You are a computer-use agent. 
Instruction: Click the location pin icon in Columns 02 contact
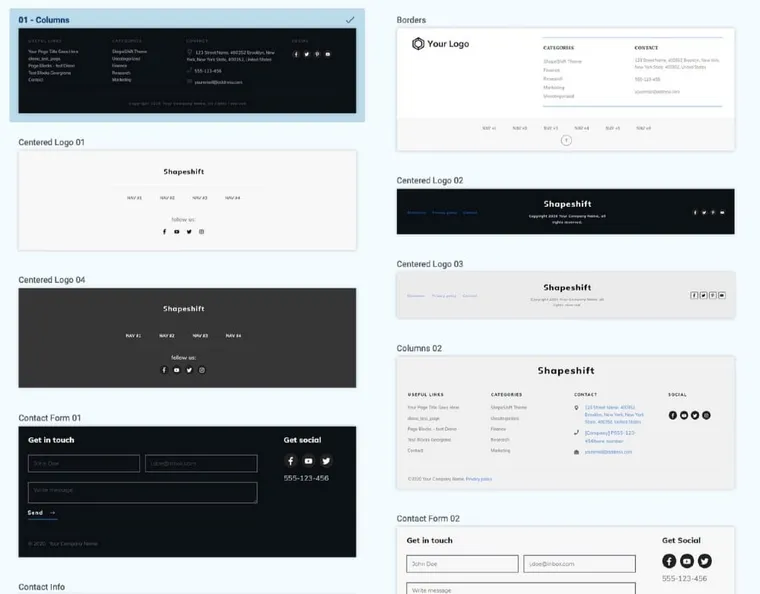click(x=576, y=408)
